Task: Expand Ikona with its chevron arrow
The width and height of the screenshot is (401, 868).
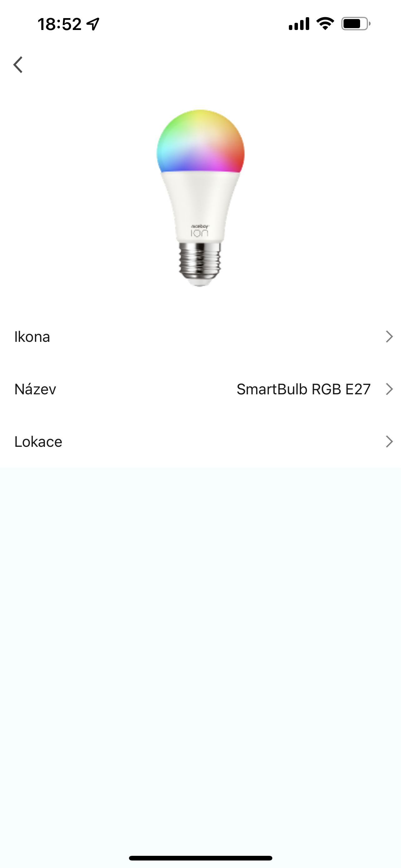Action: tap(389, 337)
